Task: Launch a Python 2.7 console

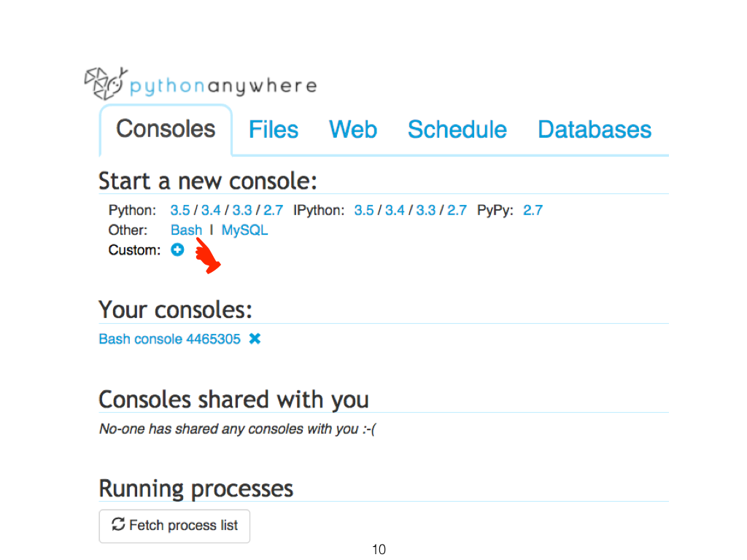Action: 274,210
